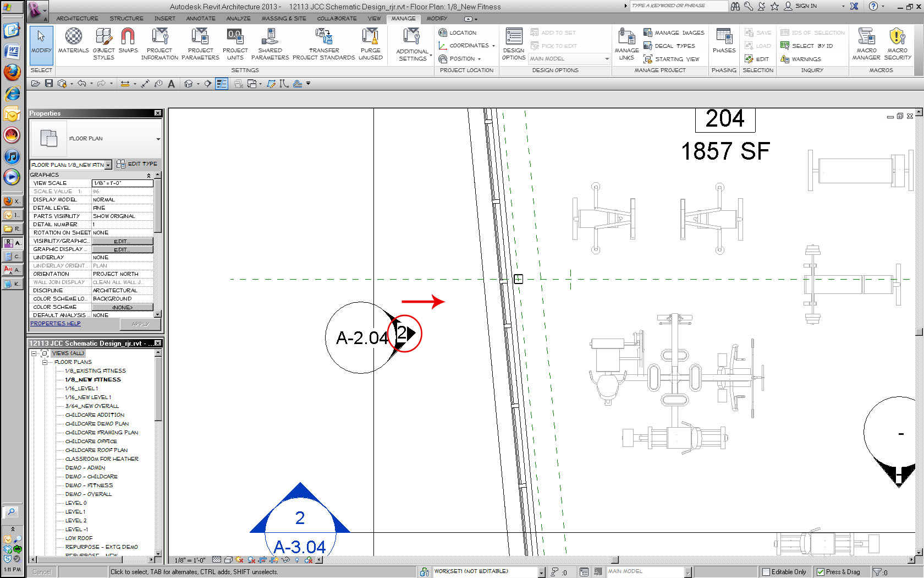Open Object Styles settings
The height and width of the screenshot is (578, 924).
click(103, 43)
